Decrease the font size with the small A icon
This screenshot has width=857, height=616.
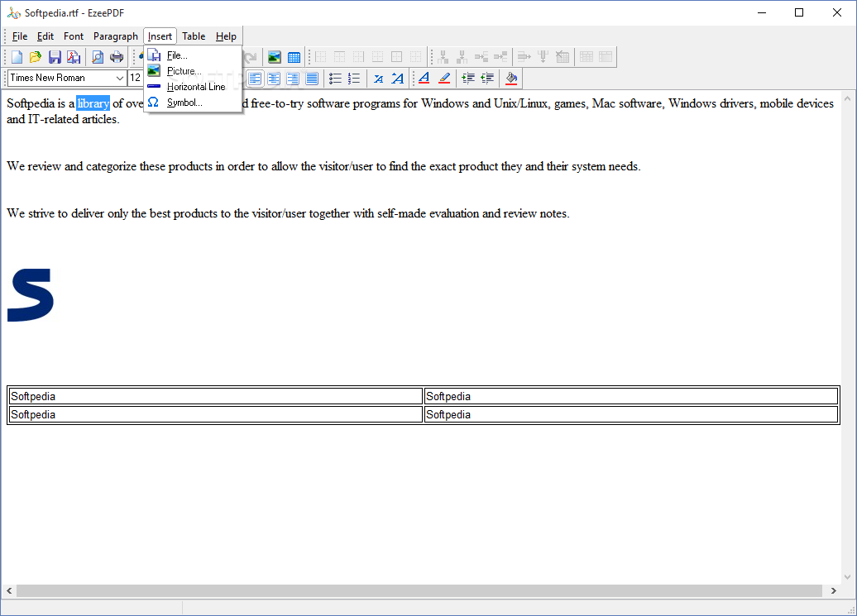point(378,79)
